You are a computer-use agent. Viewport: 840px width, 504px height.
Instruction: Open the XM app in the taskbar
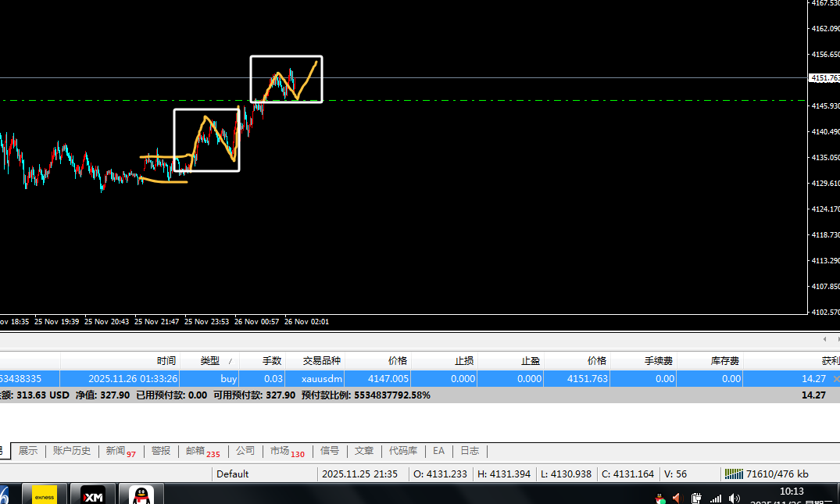[93, 495]
